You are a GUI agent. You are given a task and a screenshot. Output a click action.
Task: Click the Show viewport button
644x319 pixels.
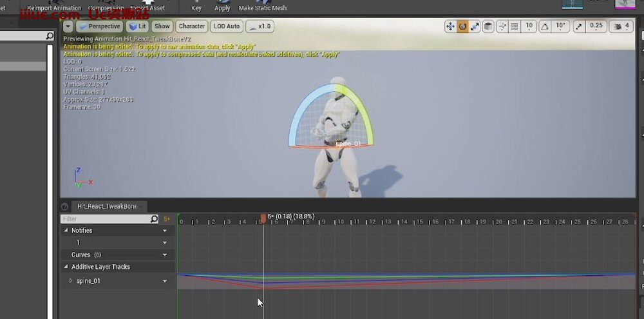pyautogui.click(x=162, y=26)
